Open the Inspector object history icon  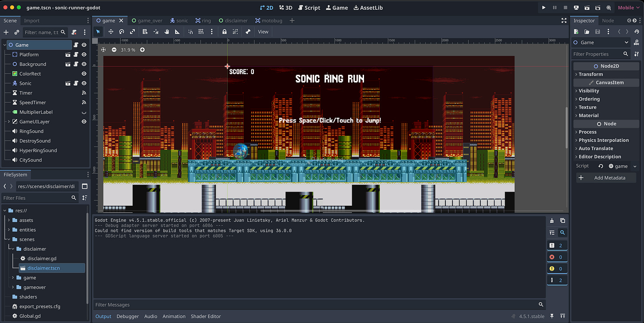pyautogui.click(x=636, y=32)
